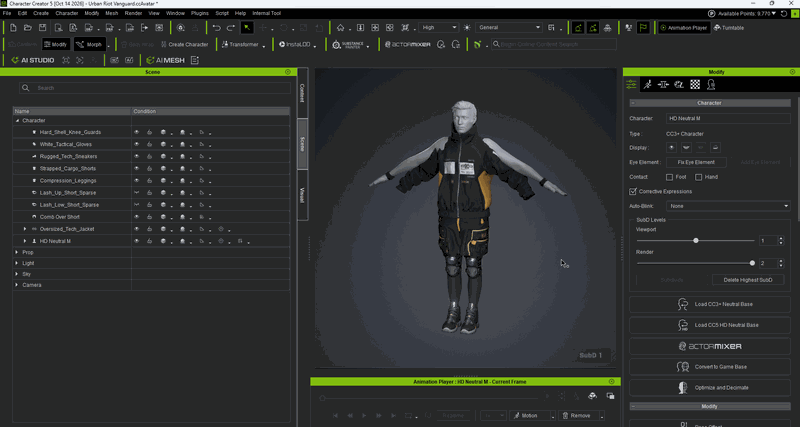Open the High render quality dropdown

(x=438, y=28)
